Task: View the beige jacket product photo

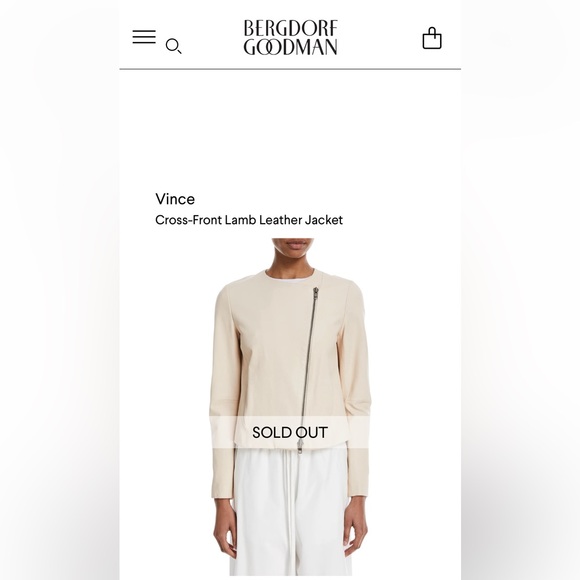Action: 290,407
